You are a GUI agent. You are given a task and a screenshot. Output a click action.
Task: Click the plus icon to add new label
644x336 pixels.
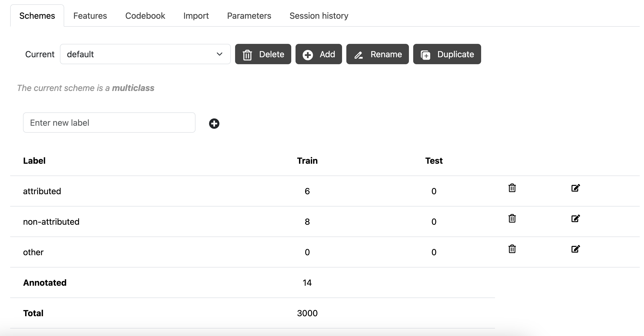pyautogui.click(x=214, y=123)
